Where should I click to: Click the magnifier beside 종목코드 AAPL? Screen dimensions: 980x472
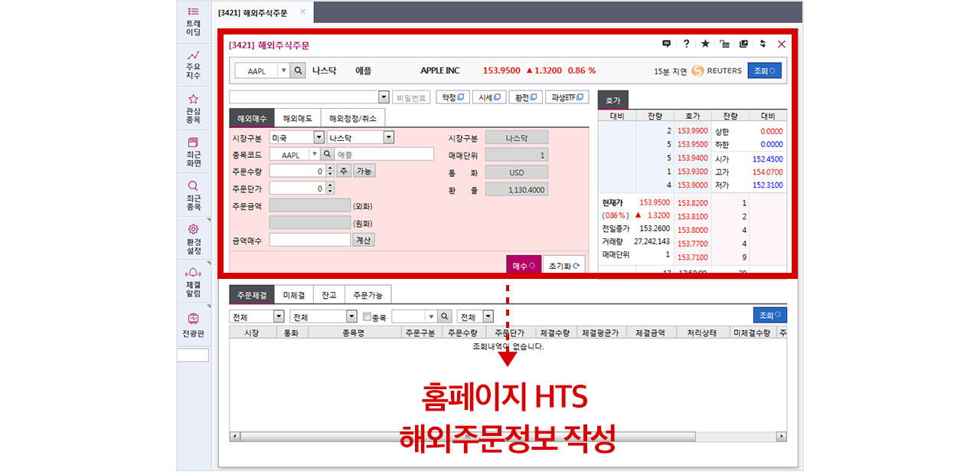tap(327, 154)
